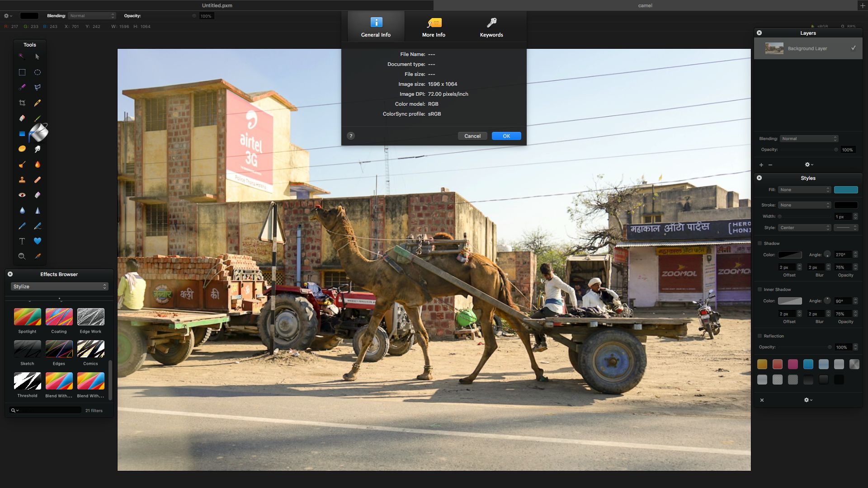Screen dimensions: 868x488
Task: Open the Stylize effects category dropdown
Action: tap(59, 286)
